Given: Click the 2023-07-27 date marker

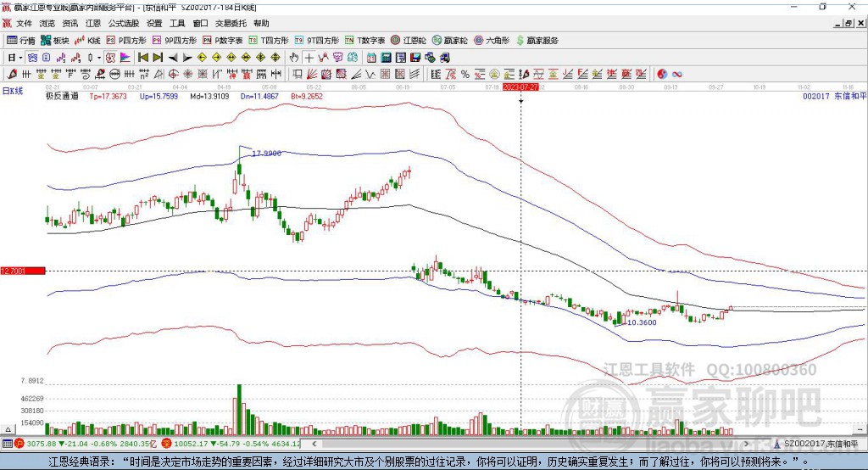Looking at the screenshot, I should point(520,87).
